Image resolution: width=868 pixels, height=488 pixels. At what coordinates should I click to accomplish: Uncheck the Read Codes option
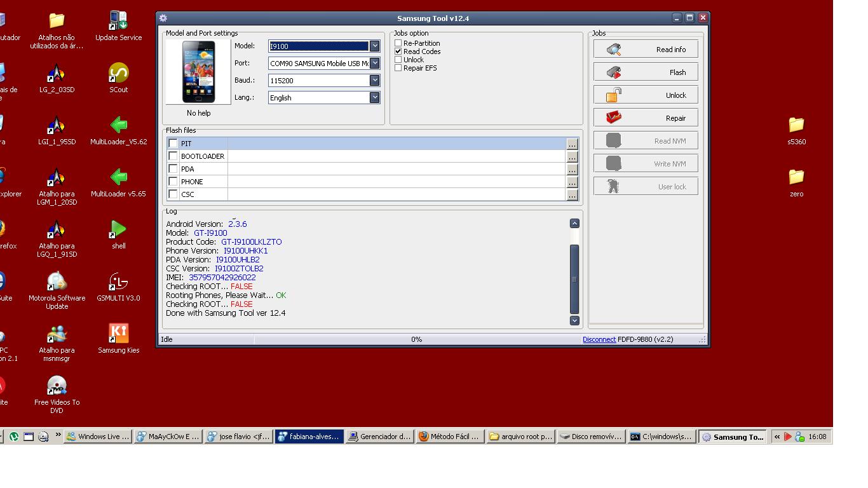point(398,51)
